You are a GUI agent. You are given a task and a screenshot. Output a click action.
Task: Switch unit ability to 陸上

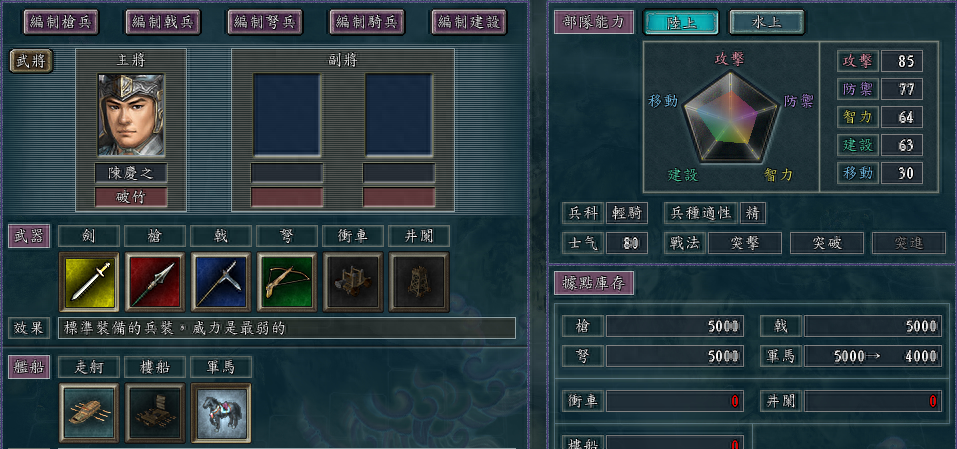pyautogui.click(x=681, y=23)
